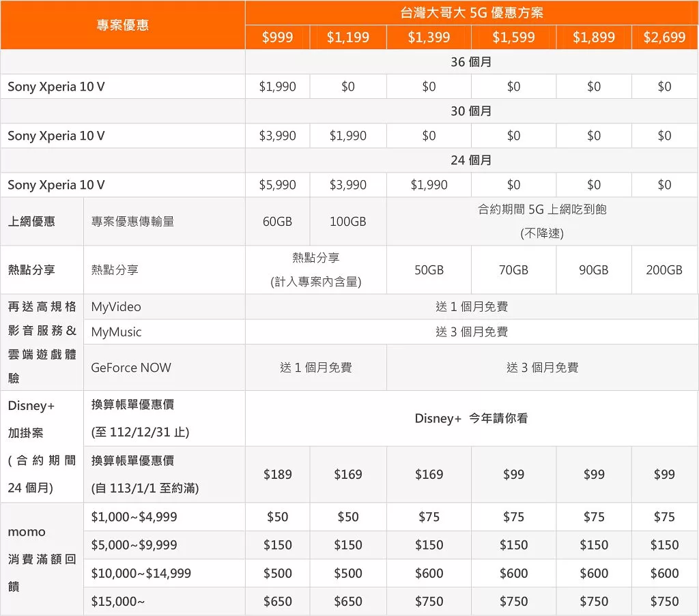Click the 36 個月 section heading
This screenshot has height=616, width=699.
[471, 62]
